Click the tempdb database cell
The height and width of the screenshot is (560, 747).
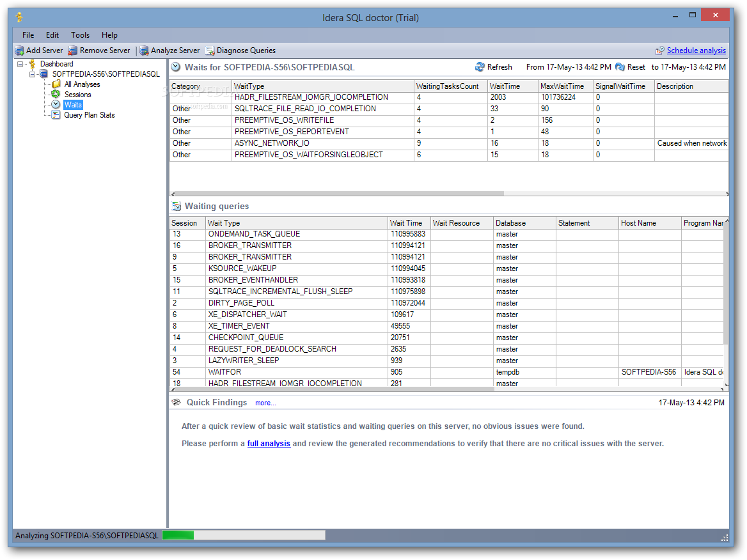pyautogui.click(x=524, y=372)
